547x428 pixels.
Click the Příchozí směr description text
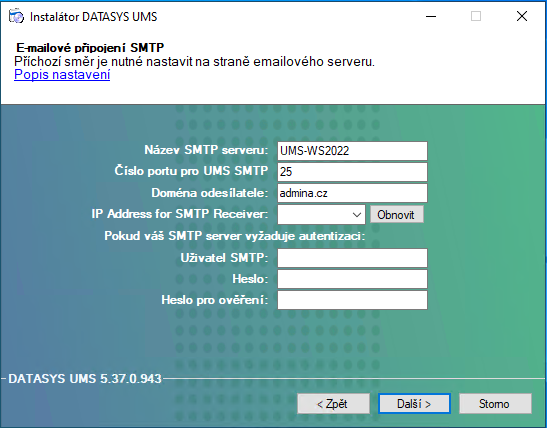(x=194, y=62)
